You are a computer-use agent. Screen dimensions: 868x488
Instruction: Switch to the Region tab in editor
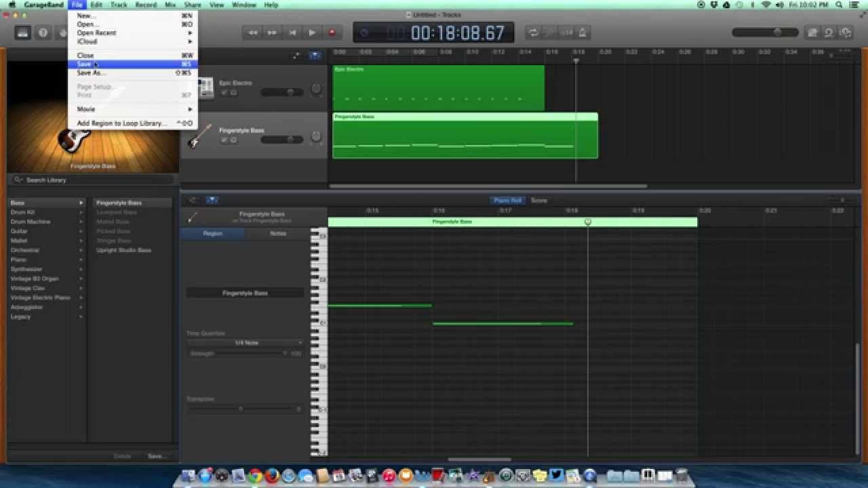(x=212, y=233)
